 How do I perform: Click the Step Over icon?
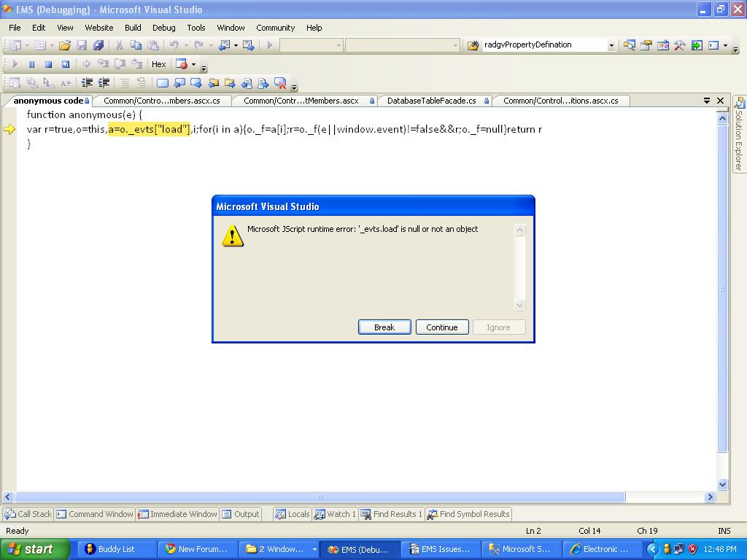120,64
